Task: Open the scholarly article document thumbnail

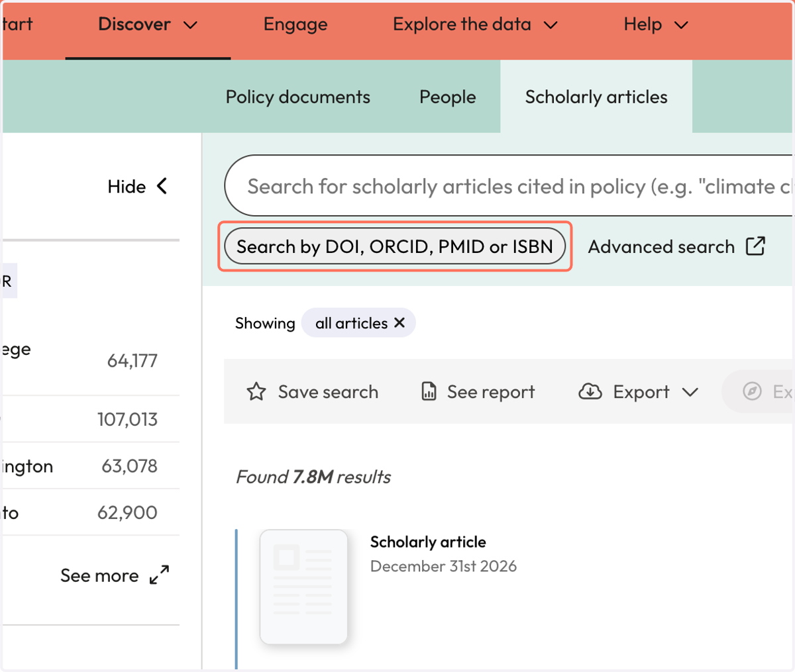Action: (303, 587)
